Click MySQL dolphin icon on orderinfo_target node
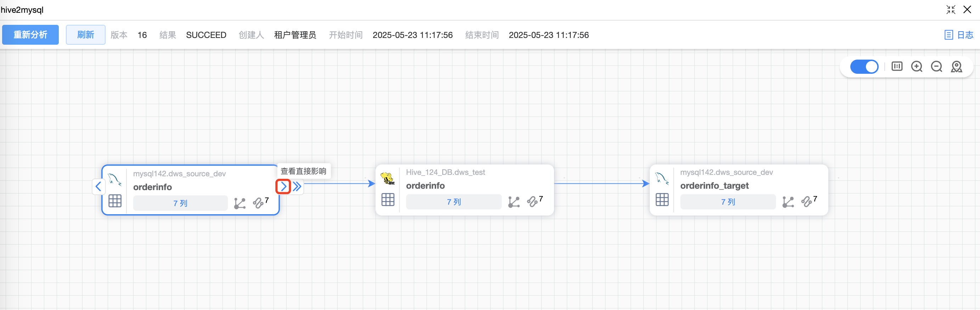 click(662, 178)
